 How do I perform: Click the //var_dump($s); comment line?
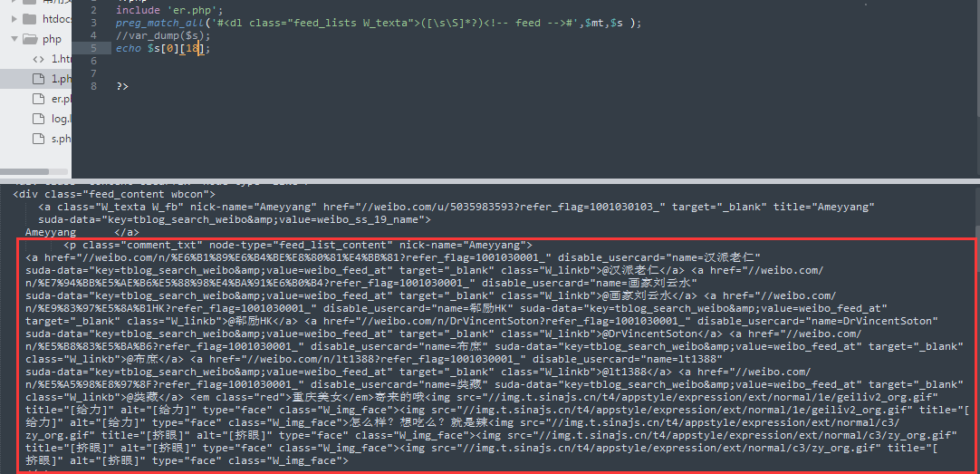click(x=162, y=35)
